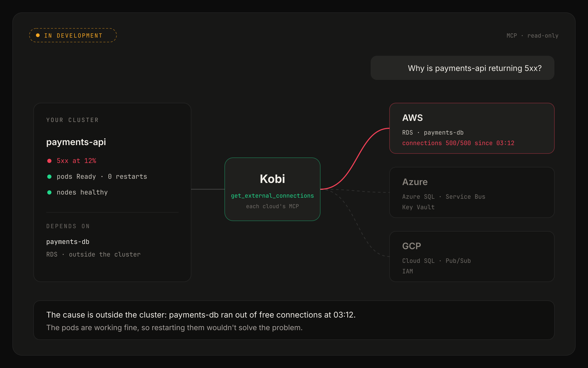Click 'RDS · outside the cluster' text

pos(93,254)
